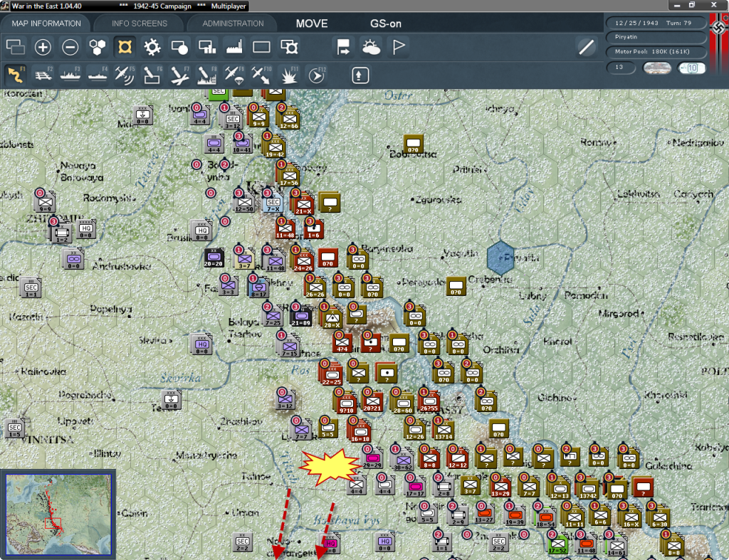Click the zoom out minus icon

[70, 47]
